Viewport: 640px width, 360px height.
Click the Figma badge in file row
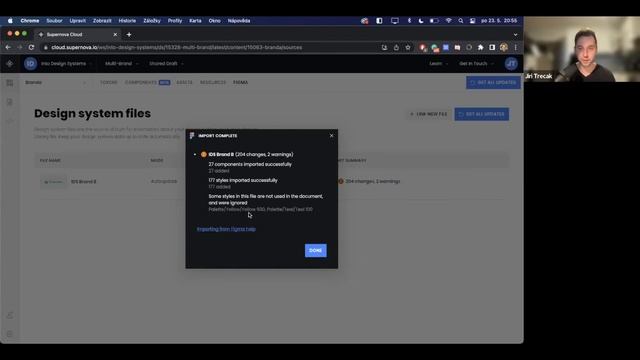click(x=53, y=182)
